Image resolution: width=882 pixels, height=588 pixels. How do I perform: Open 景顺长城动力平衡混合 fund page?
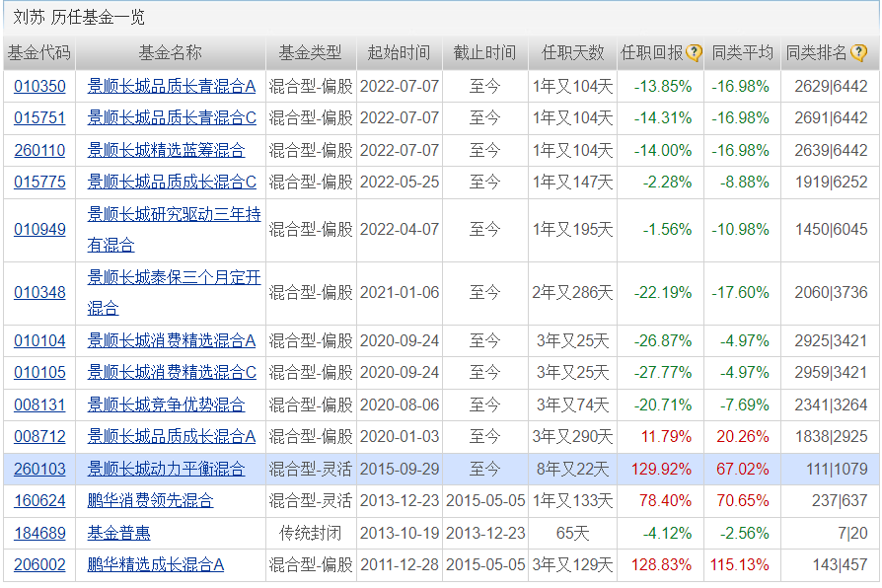coord(166,469)
